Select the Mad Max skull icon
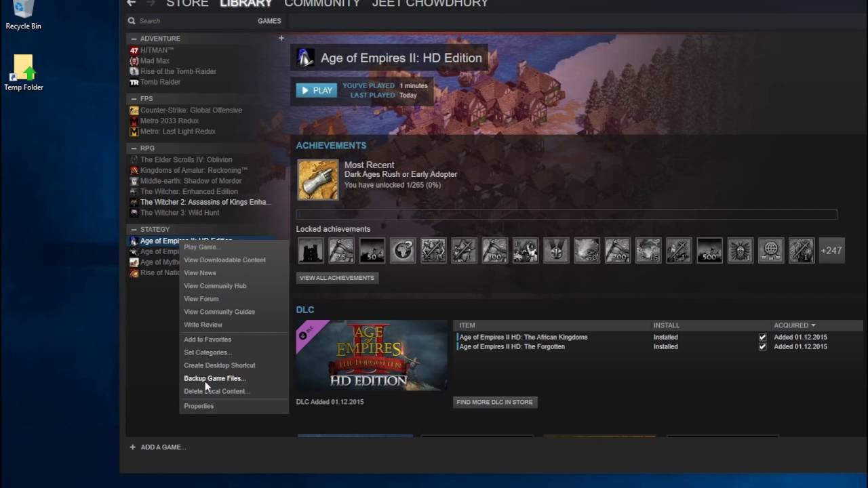 tap(134, 61)
